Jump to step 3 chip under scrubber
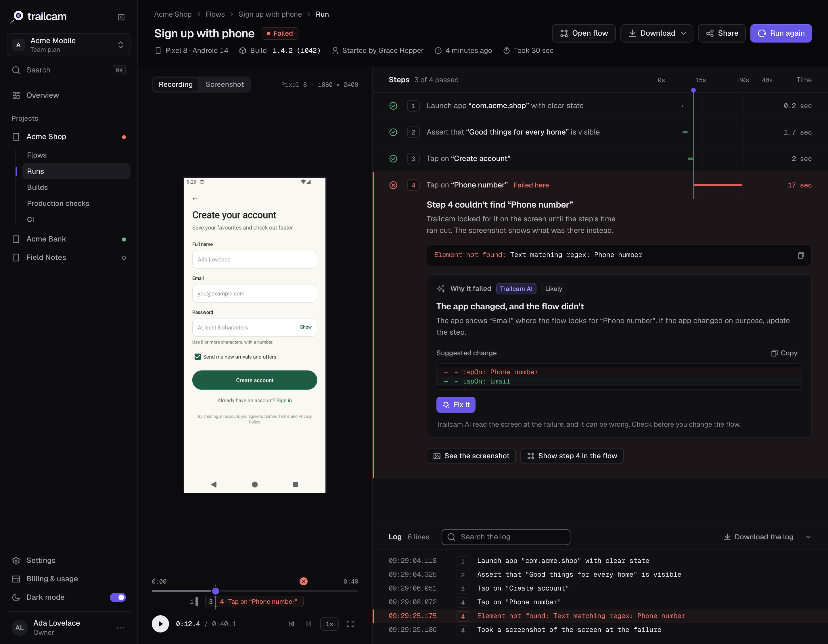 (x=210, y=601)
